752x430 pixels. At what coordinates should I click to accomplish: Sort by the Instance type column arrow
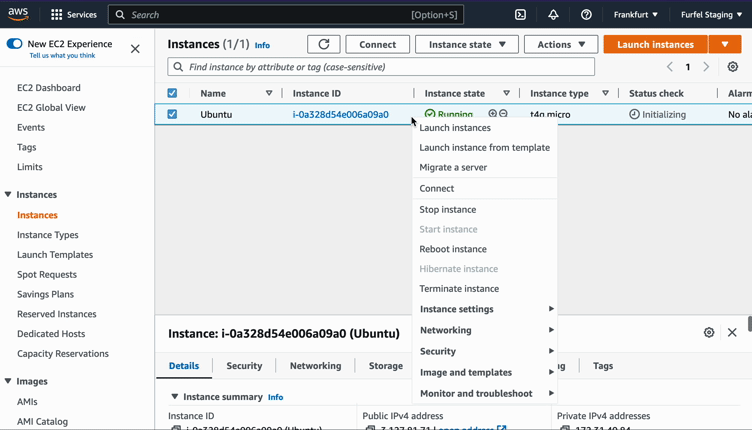pos(605,93)
